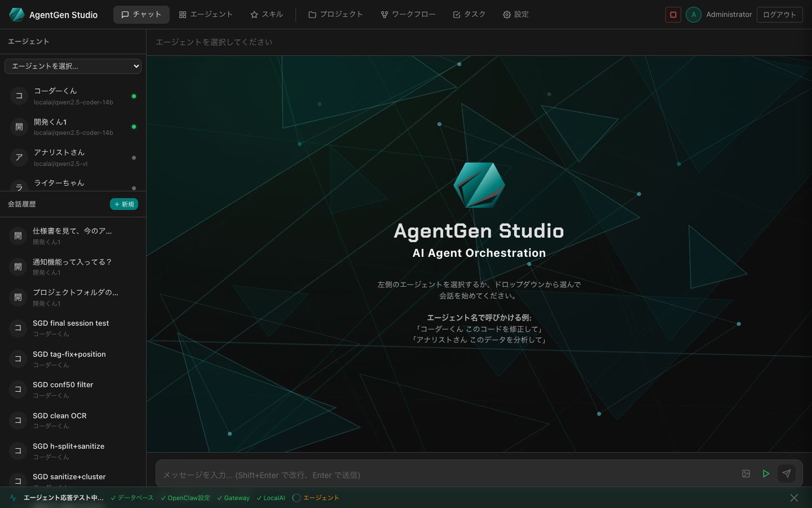
Task: Log out using the ログアウト button
Action: click(779, 14)
